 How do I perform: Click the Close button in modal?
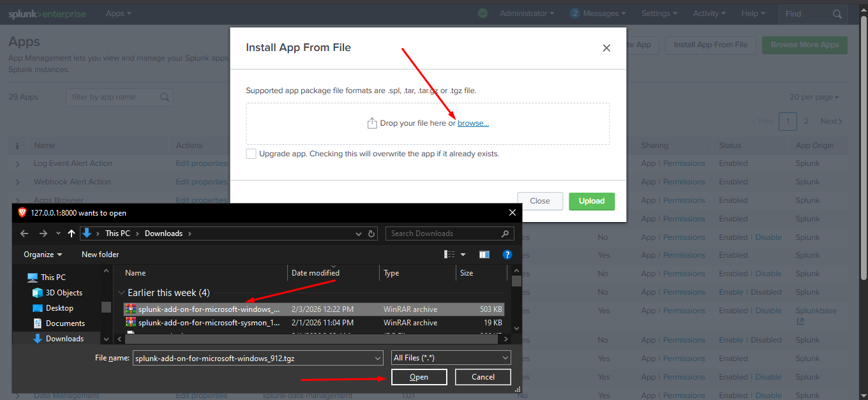tap(540, 201)
